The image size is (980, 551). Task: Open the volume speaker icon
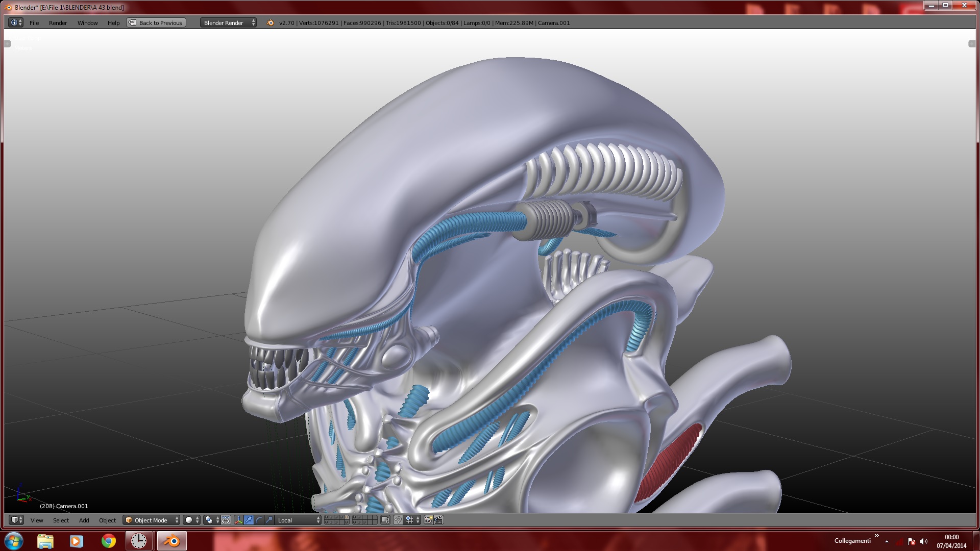(924, 541)
